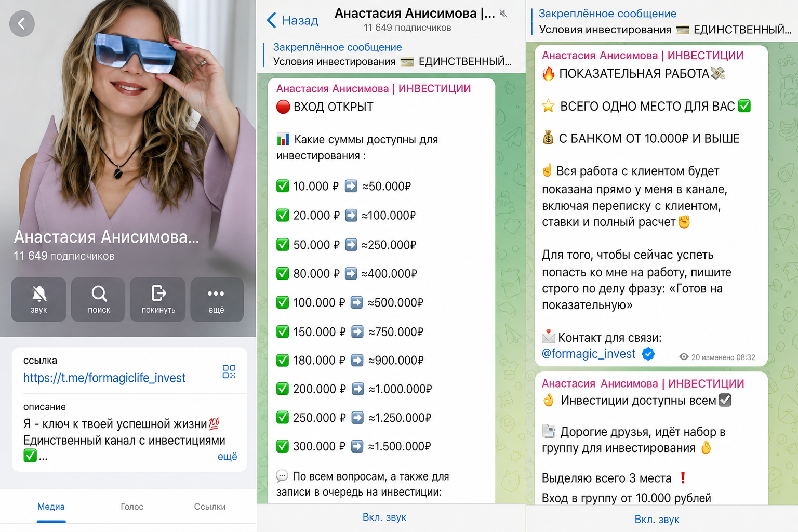Tap the round back arrow on the profile photo
The height and width of the screenshot is (532, 798).
tap(22, 24)
